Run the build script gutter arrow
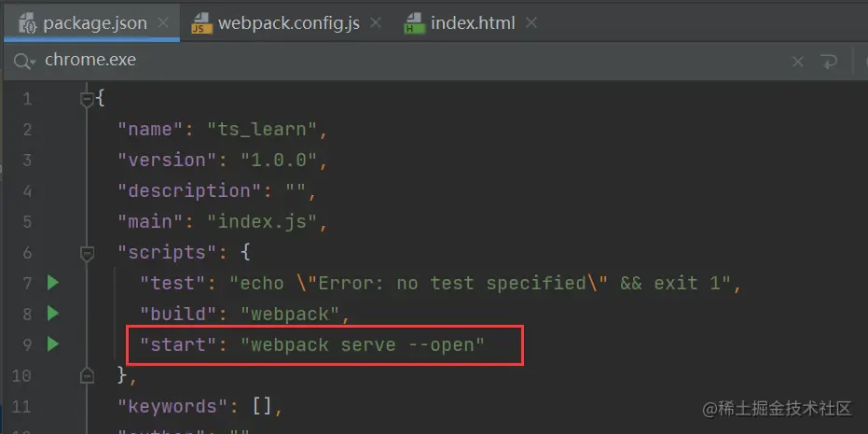The height and width of the screenshot is (434, 868). [x=52, y=314]
